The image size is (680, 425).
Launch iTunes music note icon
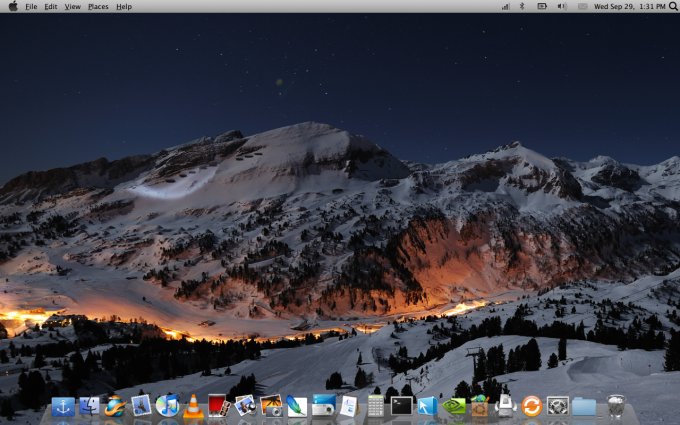coord(167,406)
